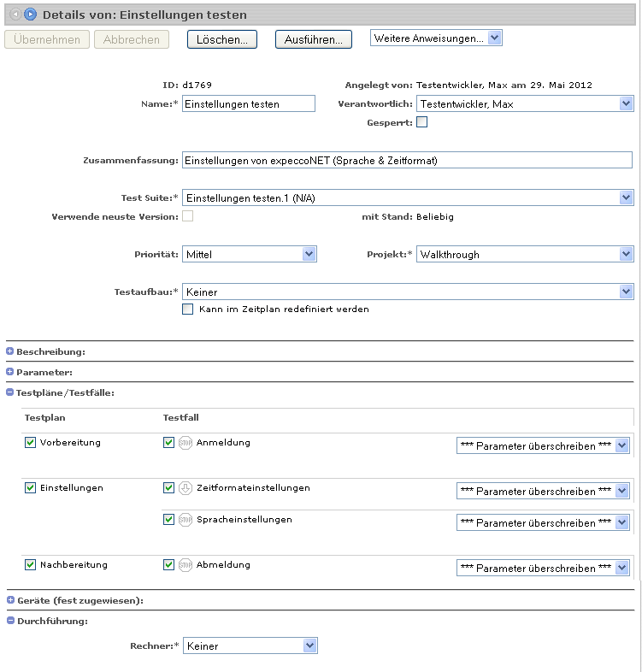Expand Geräte (fest zugewiesen) section
Viewport: 642px width, 672px height.
tap(10, 600)
